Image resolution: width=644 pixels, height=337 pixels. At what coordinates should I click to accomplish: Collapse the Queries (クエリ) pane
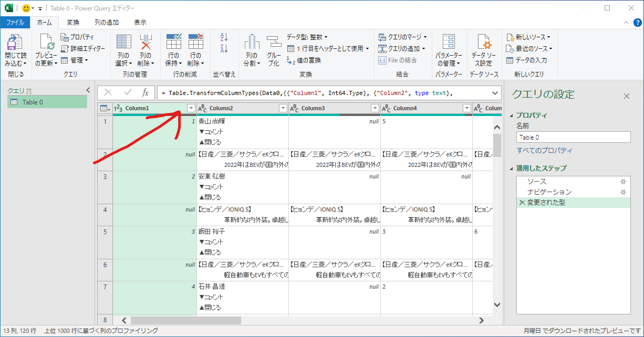pos(88,90)
